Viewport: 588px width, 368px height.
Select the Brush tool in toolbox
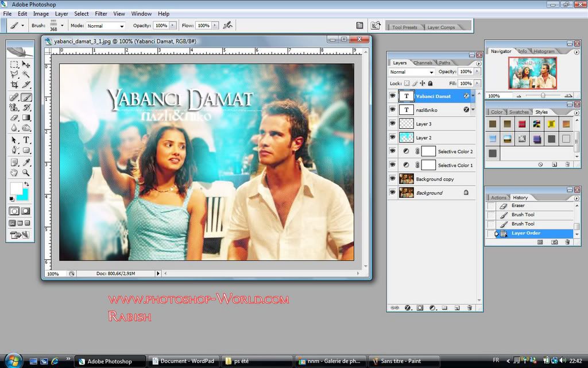26,97
